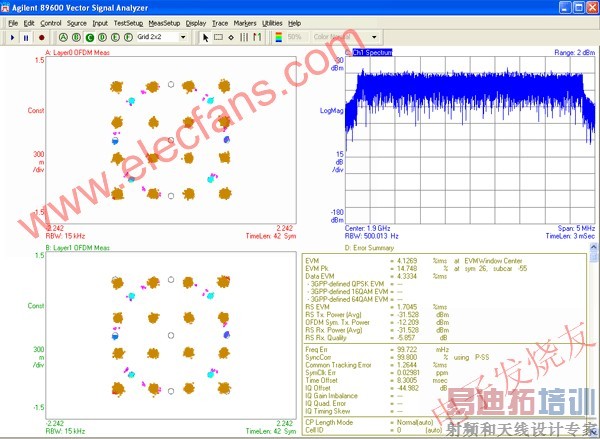The height and width of the screenshot is (439, 600).
Task: Click trace title A: Layer0 OFDM Meas
Action: tap(78, 52)
